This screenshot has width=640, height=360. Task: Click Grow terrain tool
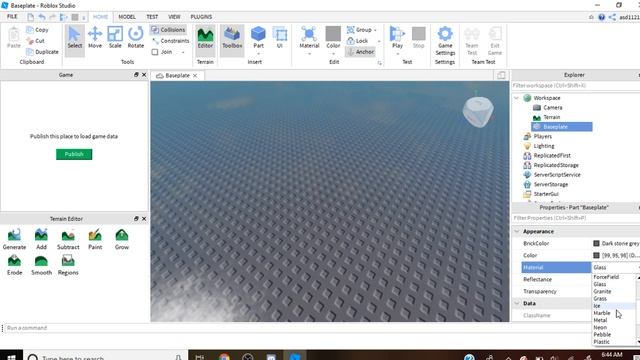[x=122, y=239]
